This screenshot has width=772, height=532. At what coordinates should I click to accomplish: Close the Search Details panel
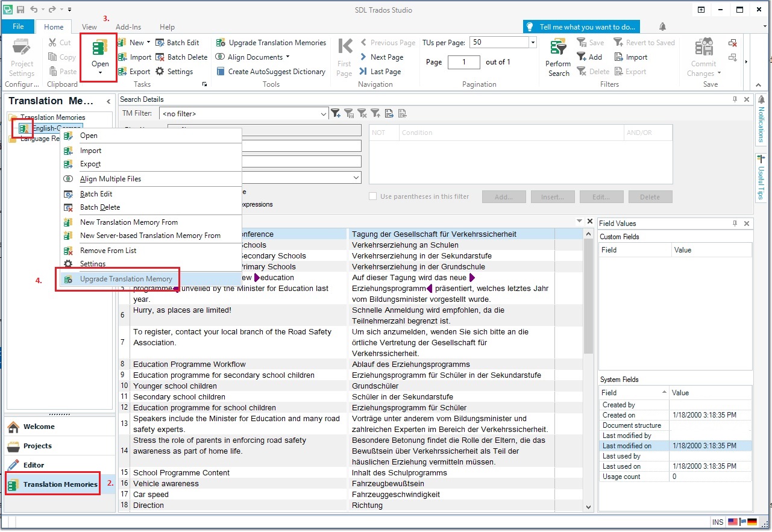click(747, 99)
